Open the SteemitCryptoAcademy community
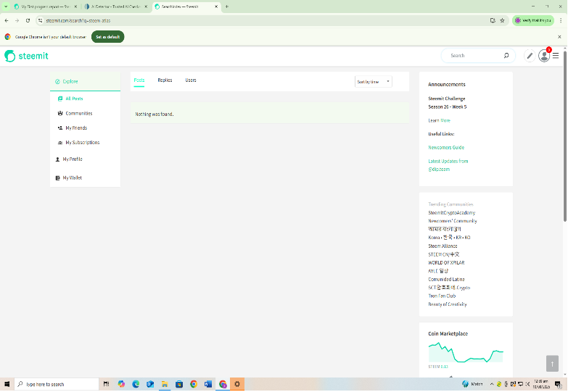 [451, 212]
